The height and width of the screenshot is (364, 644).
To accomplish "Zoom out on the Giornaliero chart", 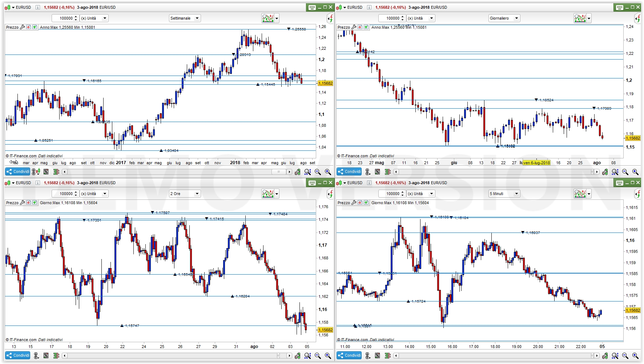I will [x=625, y=172].
